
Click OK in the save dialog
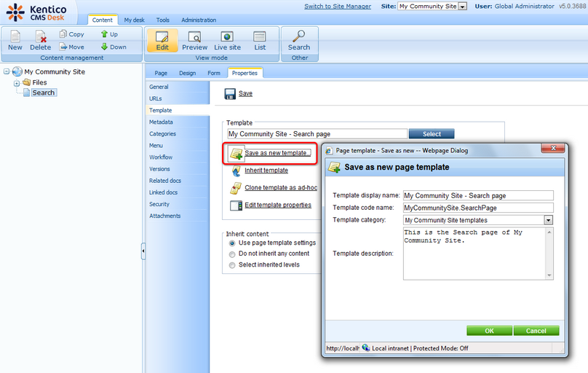[x=489, y=331]
